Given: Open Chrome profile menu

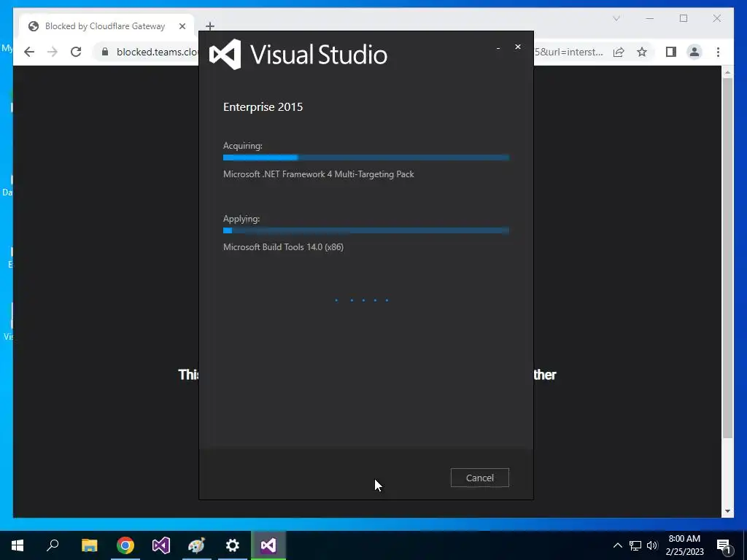Looking at the screenshot, I should click(x=694, y=52).
